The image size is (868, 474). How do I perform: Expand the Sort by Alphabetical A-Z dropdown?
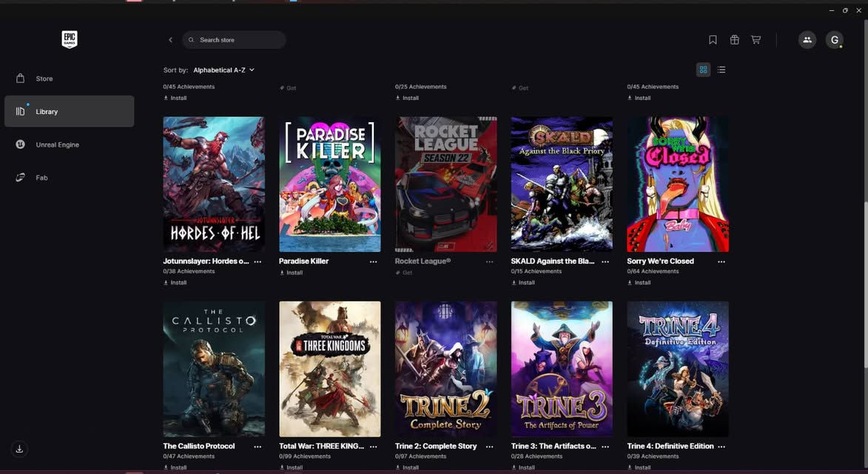(223, 70)
